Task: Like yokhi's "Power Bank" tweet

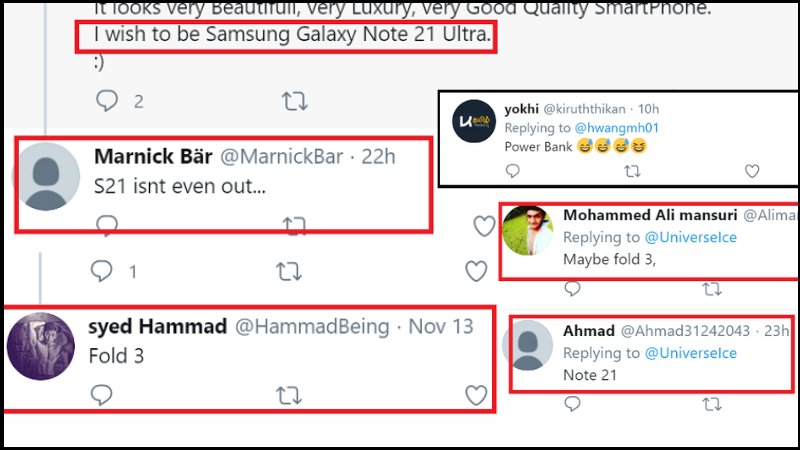Action: pyautogui.click(x=752, y=172)
